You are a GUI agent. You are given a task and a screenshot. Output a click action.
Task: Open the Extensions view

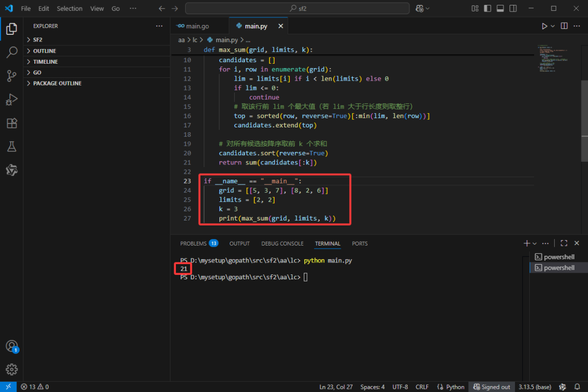11,123
